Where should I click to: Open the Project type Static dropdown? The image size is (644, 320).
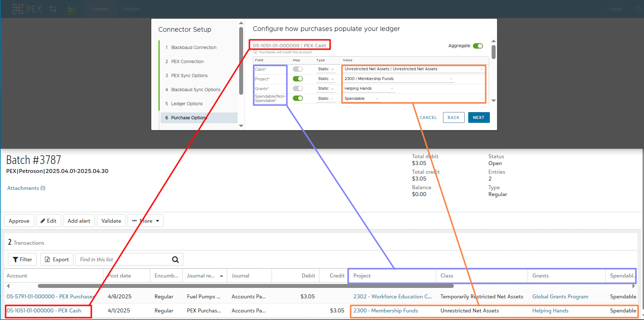[326, 79]
